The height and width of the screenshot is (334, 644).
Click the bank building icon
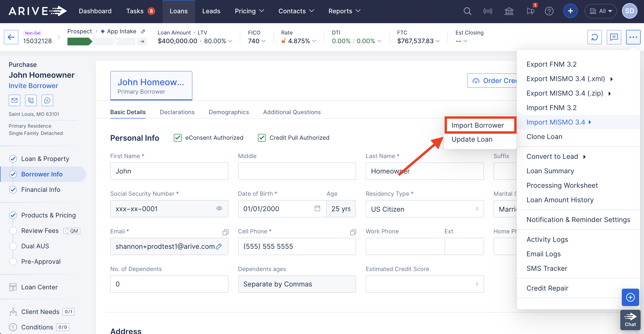click(x=509, y=11)
